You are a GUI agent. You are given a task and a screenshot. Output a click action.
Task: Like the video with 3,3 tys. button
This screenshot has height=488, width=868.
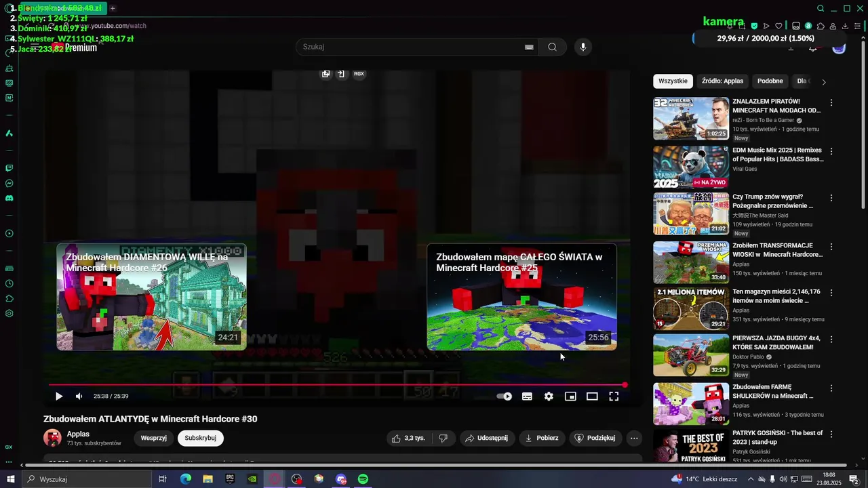408,439
